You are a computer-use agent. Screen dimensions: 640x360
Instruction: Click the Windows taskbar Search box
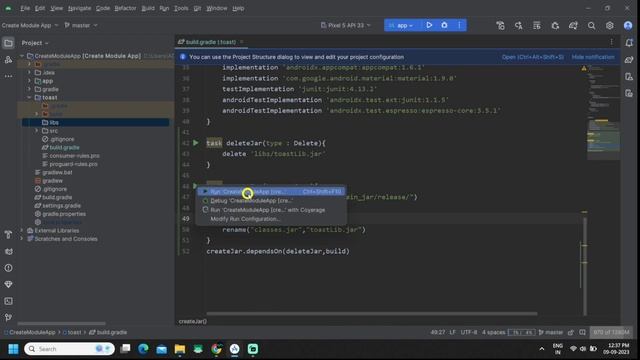click(69, 349)
